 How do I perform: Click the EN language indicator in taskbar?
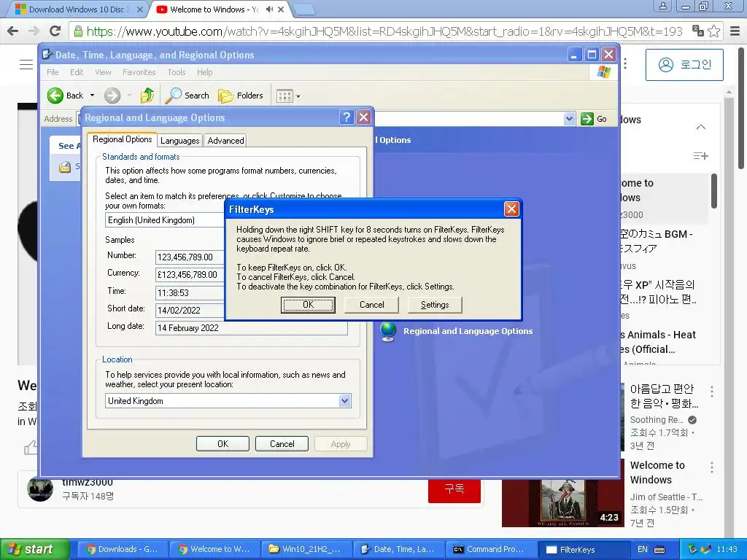click(x=642, y=549)
